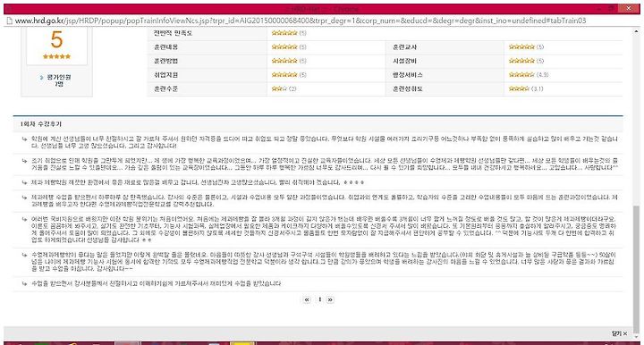
Task: Select page number 1 in pagination
Action: click(x=319, y=300)
